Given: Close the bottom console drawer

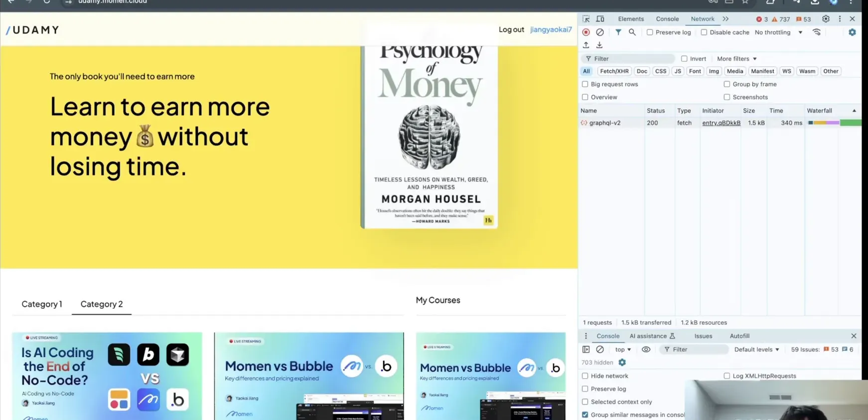Looking at the screenshot, I should 854,336.
